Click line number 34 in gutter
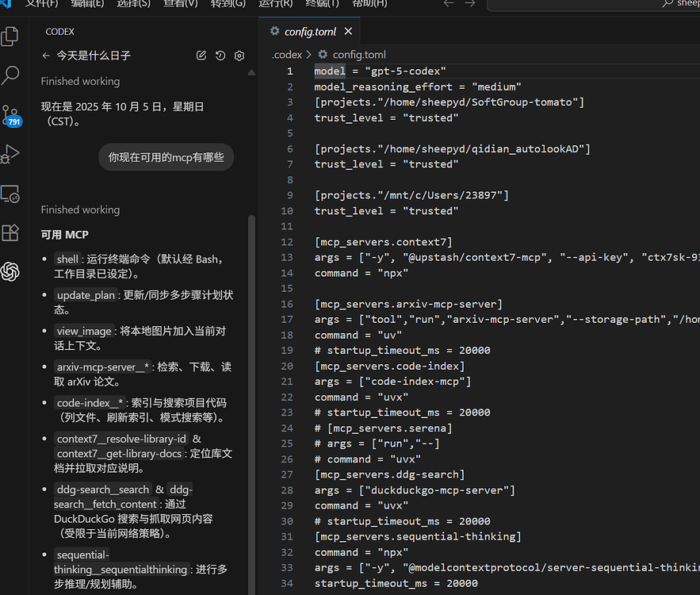Image resolution: width=700 pixels, height=595 pixels. click(287, 583)
